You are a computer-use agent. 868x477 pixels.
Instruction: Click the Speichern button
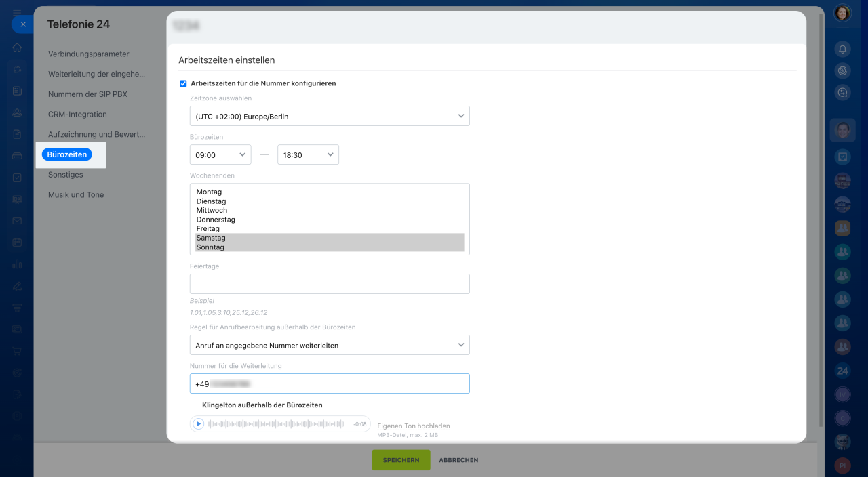coord(401,460)
